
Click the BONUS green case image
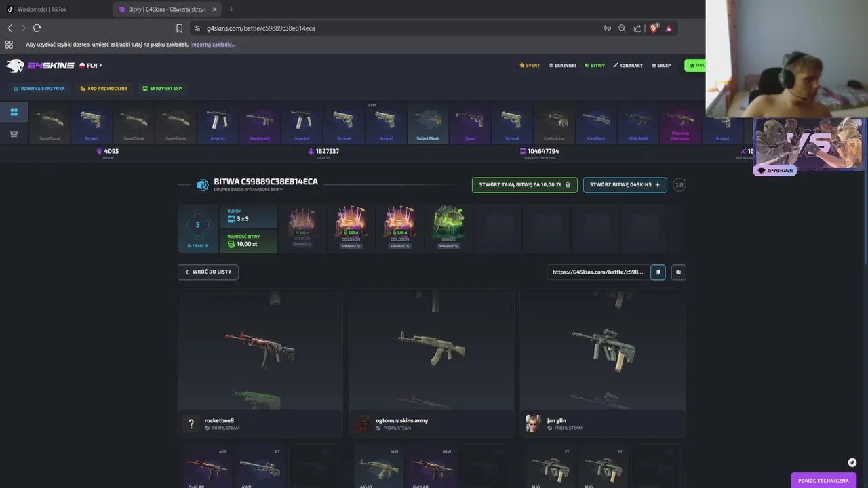448,222
